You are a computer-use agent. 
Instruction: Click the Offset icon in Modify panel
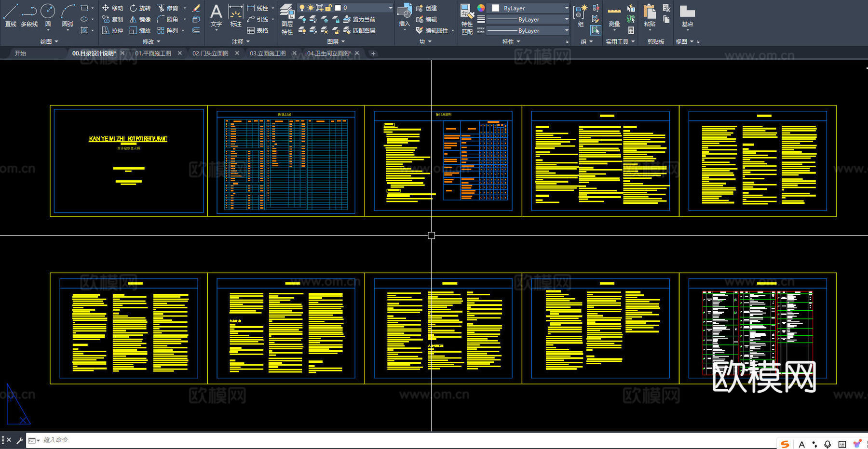point(196,30)
